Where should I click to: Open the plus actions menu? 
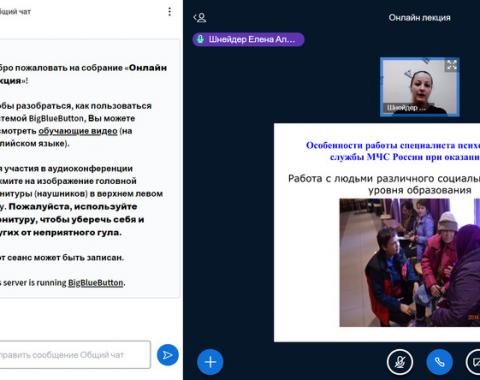point(210,362)
